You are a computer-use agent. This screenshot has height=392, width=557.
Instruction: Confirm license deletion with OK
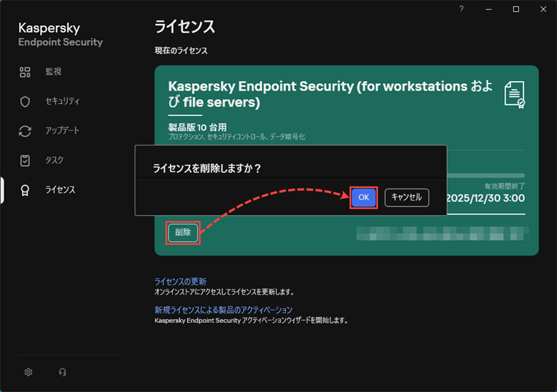click(x=363, y=197)
